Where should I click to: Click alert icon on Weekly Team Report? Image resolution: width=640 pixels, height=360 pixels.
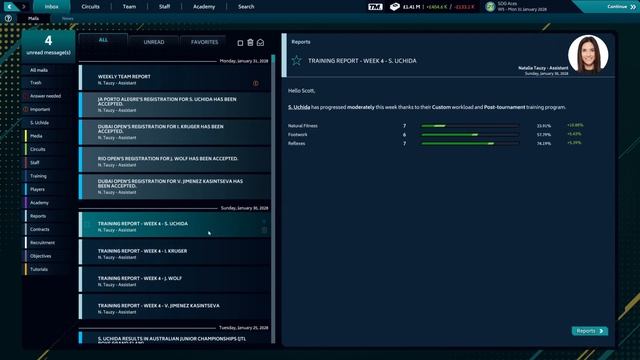coord(256,83)
